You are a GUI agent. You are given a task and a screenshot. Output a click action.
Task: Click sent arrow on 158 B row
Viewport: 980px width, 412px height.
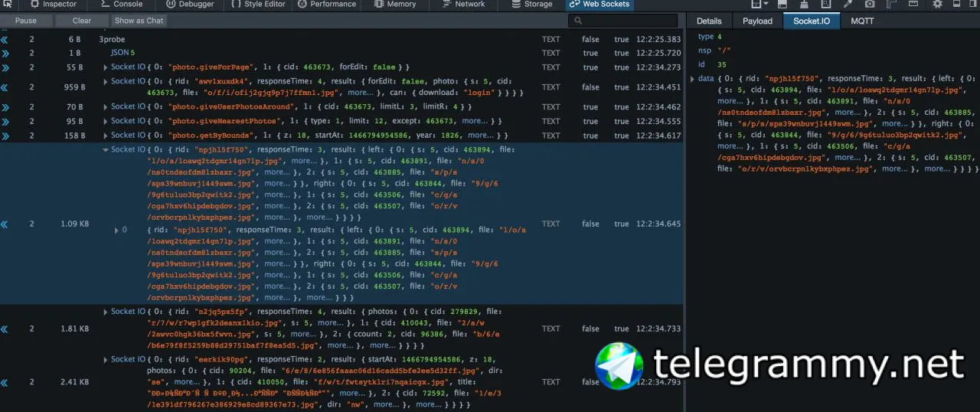(5, 136)
